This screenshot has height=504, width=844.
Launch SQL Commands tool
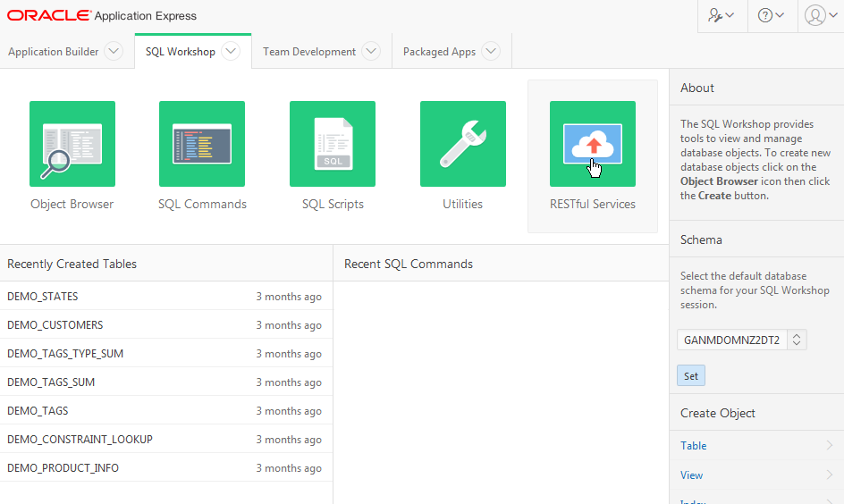(202, 144)
